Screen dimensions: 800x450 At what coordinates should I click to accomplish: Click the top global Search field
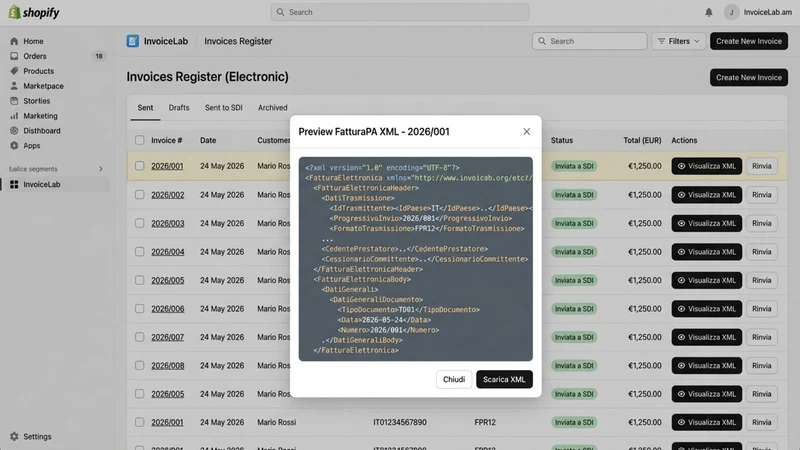pyautogui.click(x=400, y=12)
